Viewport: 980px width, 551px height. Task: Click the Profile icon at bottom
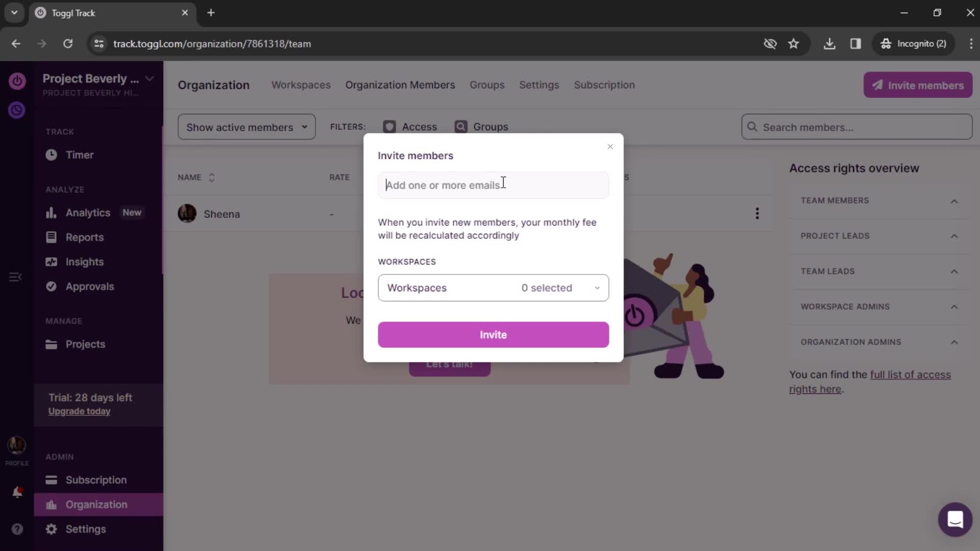(x=17, y=445)
